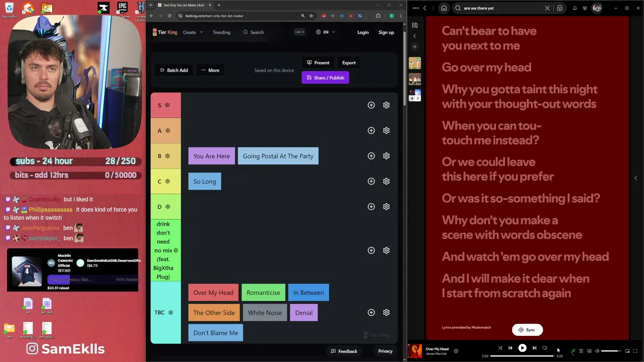This screenshot has width=644, height=362.
Task: Go to the previous track in Spotify
Action: tap(510, 348)
